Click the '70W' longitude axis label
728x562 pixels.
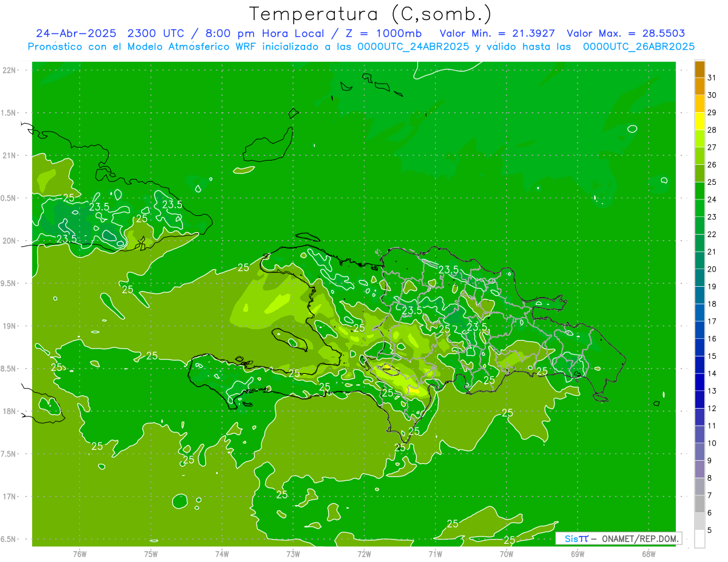coord(507,554)
